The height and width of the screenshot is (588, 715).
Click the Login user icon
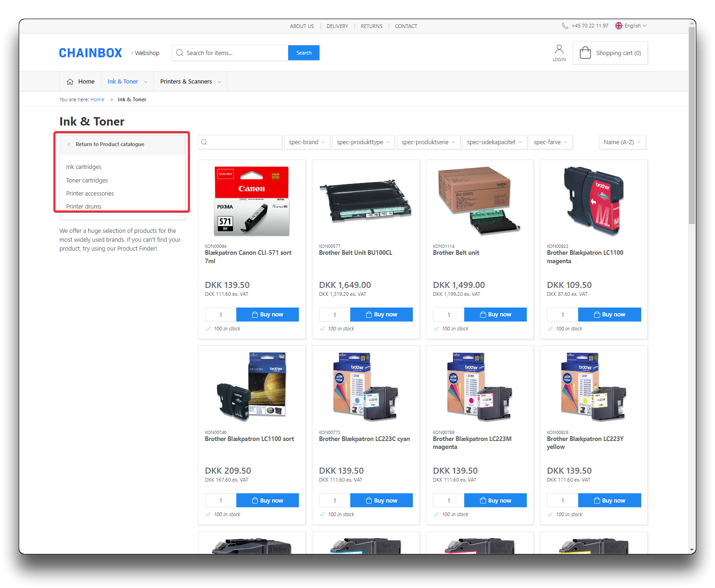[x=559, y=49]
